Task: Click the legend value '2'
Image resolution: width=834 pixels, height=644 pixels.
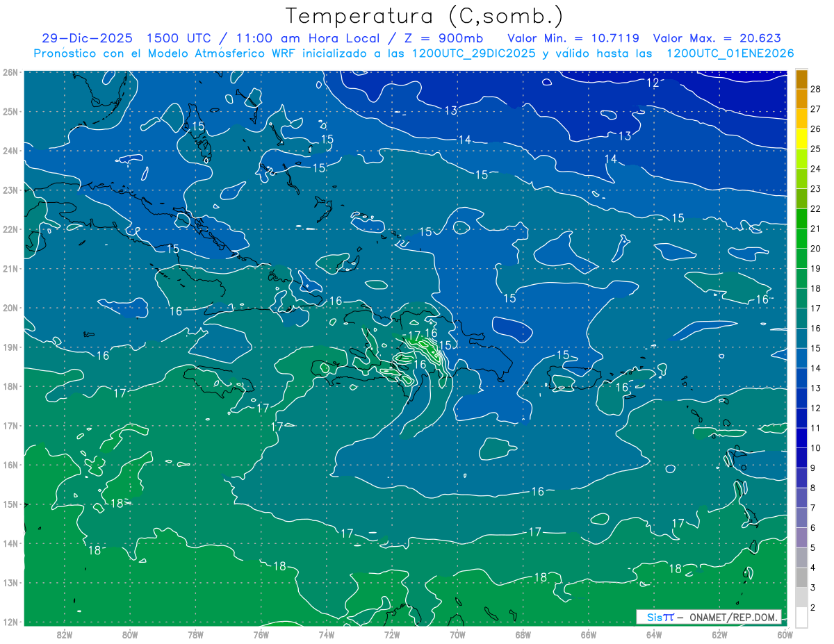Action: (x=813, y=608)
